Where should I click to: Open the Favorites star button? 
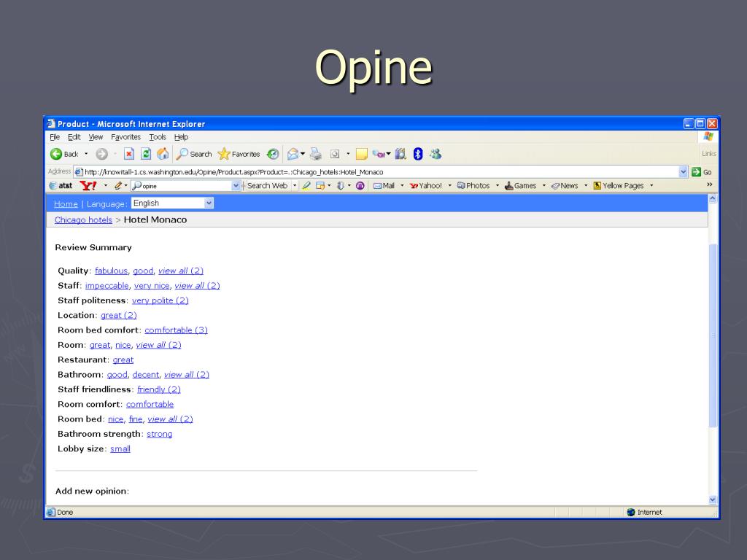(x=239, y=154)
